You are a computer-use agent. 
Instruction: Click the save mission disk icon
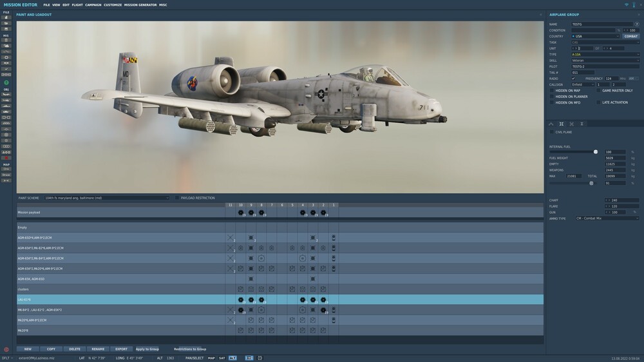(6, 29)
